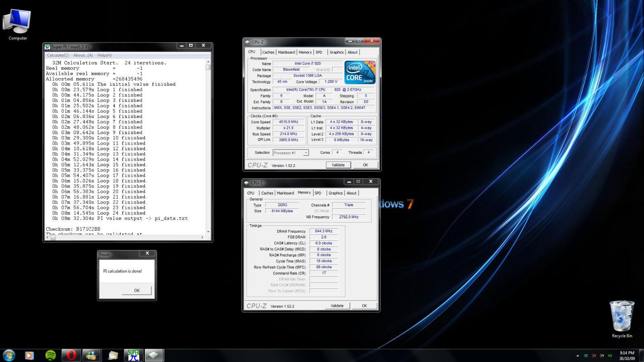The height and width of the screenshot is (362, 644).
Task: Open the Messenger taskbar icon
Action: tap(92, 355)
